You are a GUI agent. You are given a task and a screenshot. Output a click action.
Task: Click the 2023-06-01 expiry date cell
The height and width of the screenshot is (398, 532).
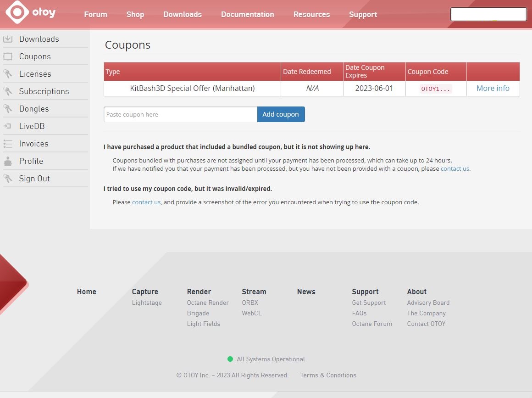374,88
